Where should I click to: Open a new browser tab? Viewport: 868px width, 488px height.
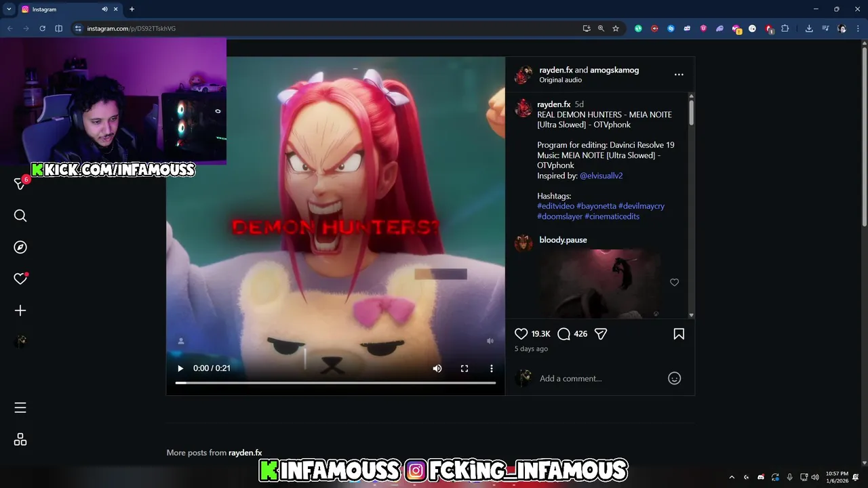(132, 9)
